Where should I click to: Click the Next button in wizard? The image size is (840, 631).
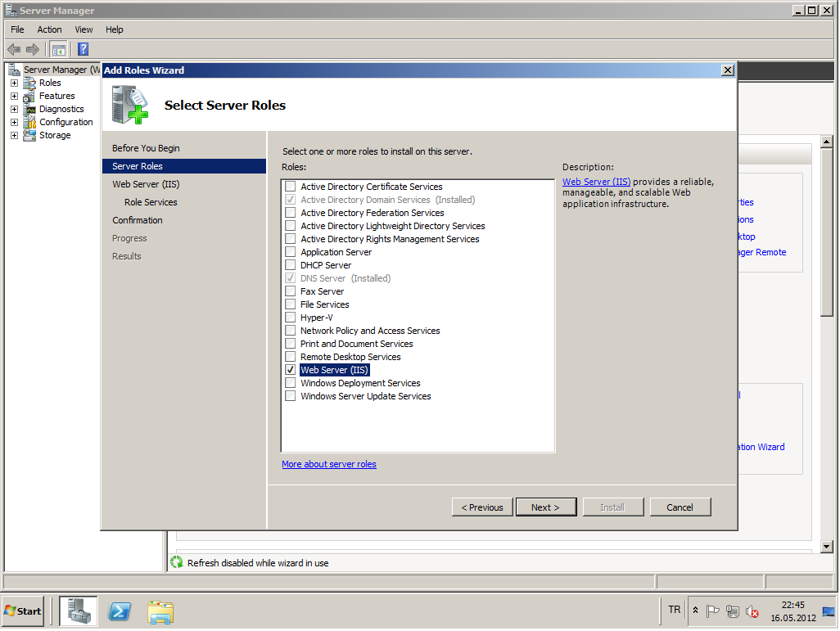tap(545, 507)
